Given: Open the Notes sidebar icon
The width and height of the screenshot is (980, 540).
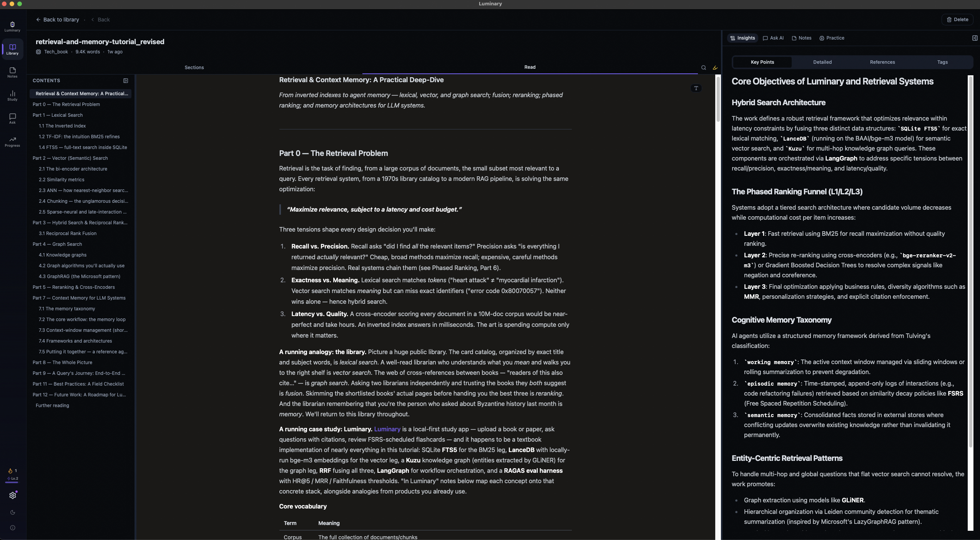Looking at the screenshot, I should coord(12,72).
